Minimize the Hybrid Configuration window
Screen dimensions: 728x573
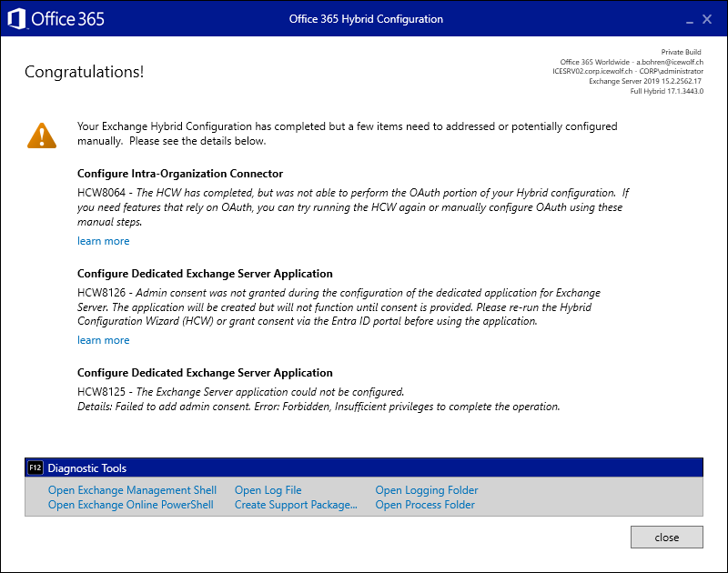point(690,20)
